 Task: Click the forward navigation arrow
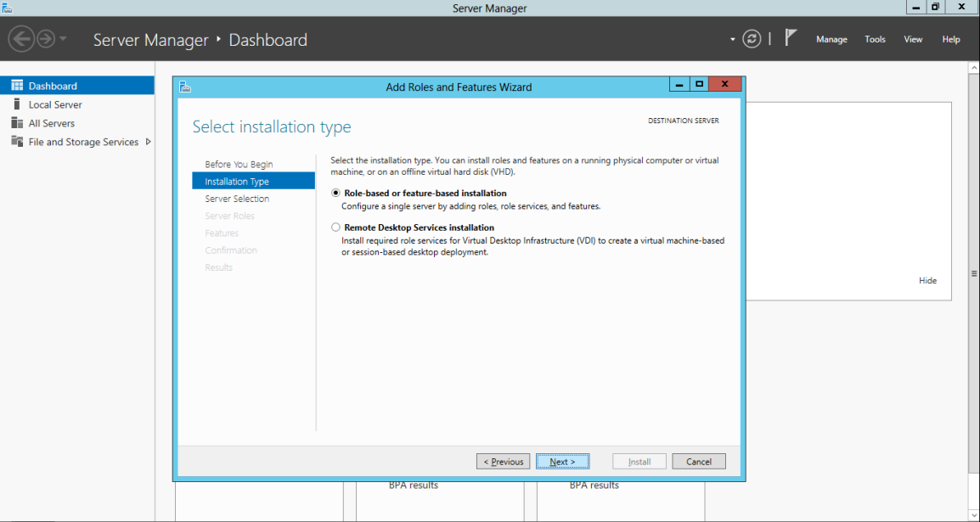pyautogui.click(x=46, y=39)
